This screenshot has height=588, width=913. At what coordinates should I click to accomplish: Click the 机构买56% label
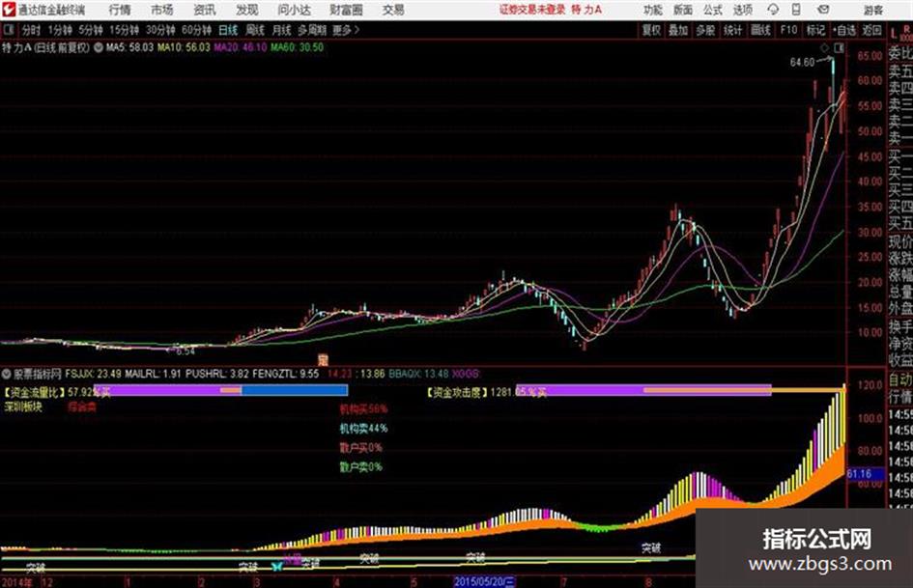(363, 409)
